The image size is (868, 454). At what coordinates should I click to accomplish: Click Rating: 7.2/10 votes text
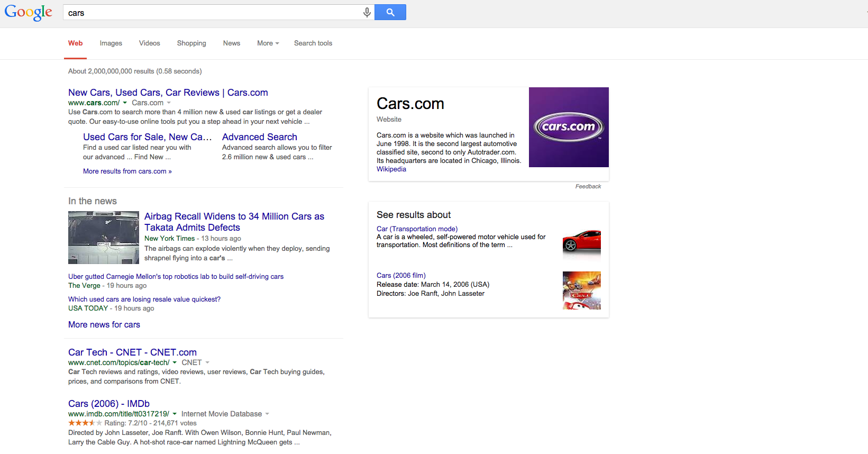point(150,423)
